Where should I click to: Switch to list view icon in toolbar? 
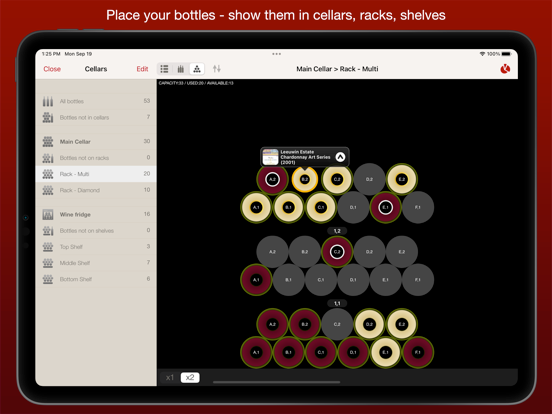coord(164,69)
